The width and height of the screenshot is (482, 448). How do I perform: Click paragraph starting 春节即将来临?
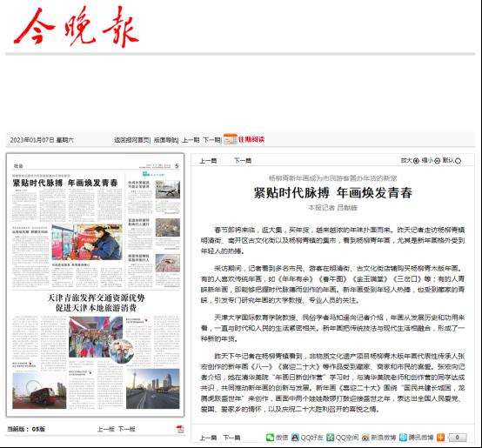[333, 240]
